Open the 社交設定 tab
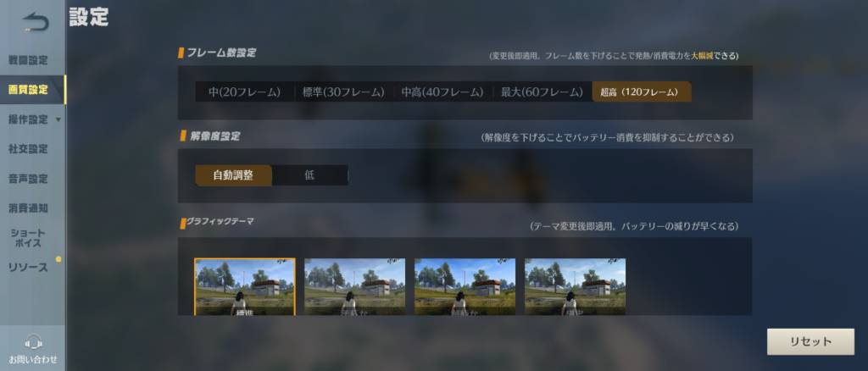The image size is (868, 371). click(x=28, y=149)
